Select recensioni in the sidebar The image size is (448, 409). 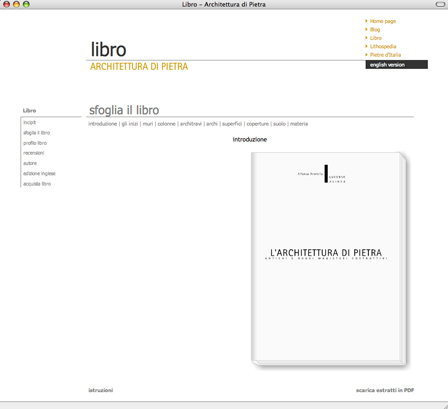click(x=33, y=153)
